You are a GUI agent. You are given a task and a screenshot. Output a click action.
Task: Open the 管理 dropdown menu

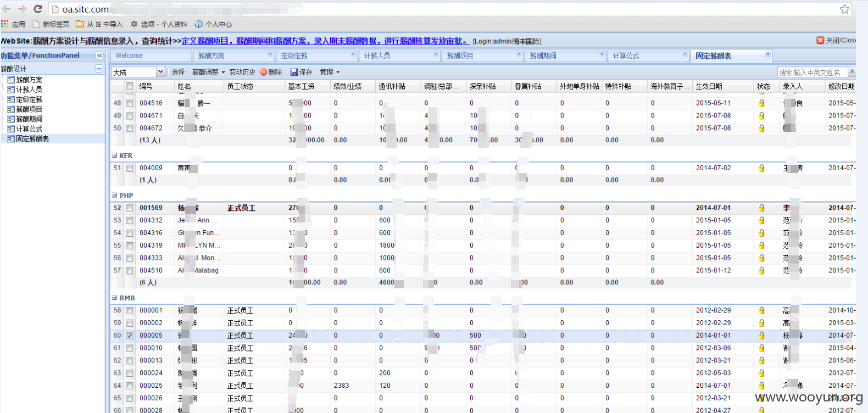tap(330, 72)
